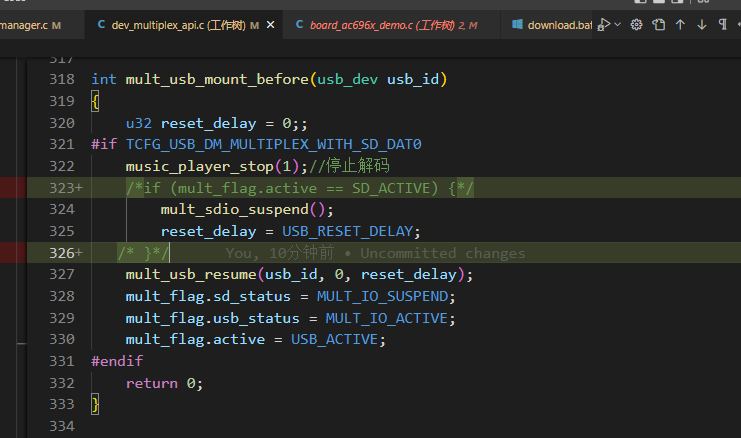Click the C file icon on dev_multiplex_api.c tab

(x=101, y=24)
